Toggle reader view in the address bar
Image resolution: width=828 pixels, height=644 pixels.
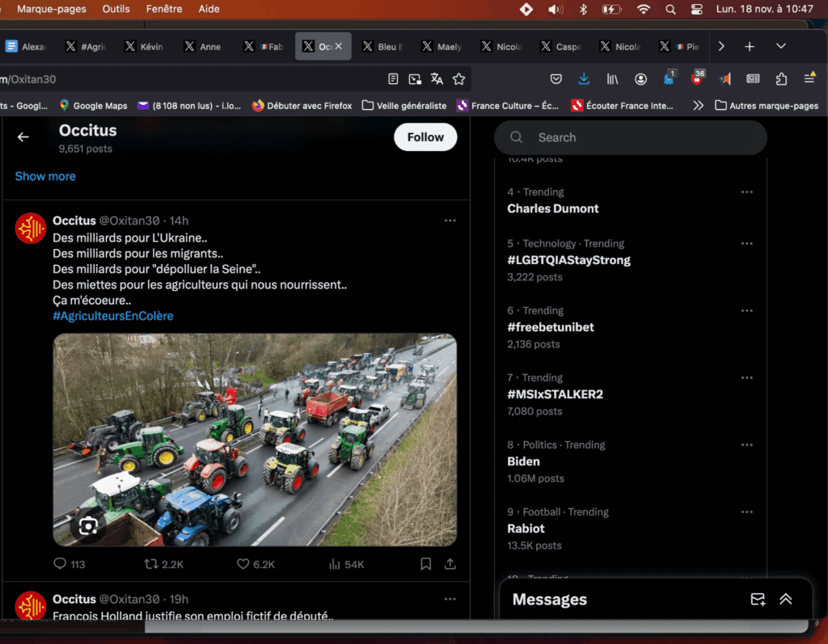point(393,79)
